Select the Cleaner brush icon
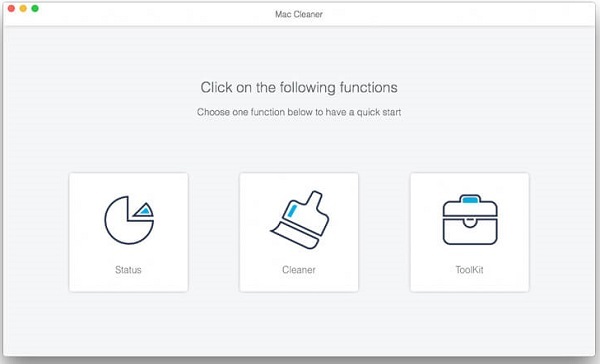600x364 pixels. [300, 220]
